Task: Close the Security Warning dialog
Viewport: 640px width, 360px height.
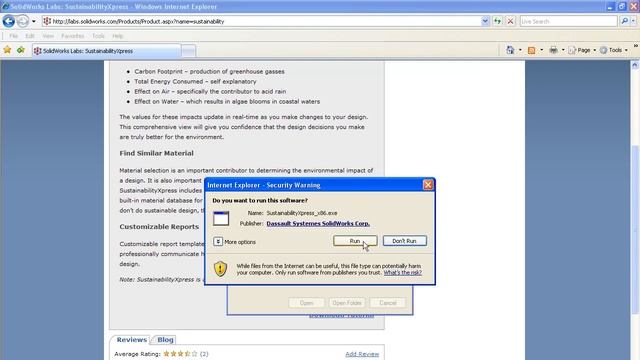Action: coord(428,185)
